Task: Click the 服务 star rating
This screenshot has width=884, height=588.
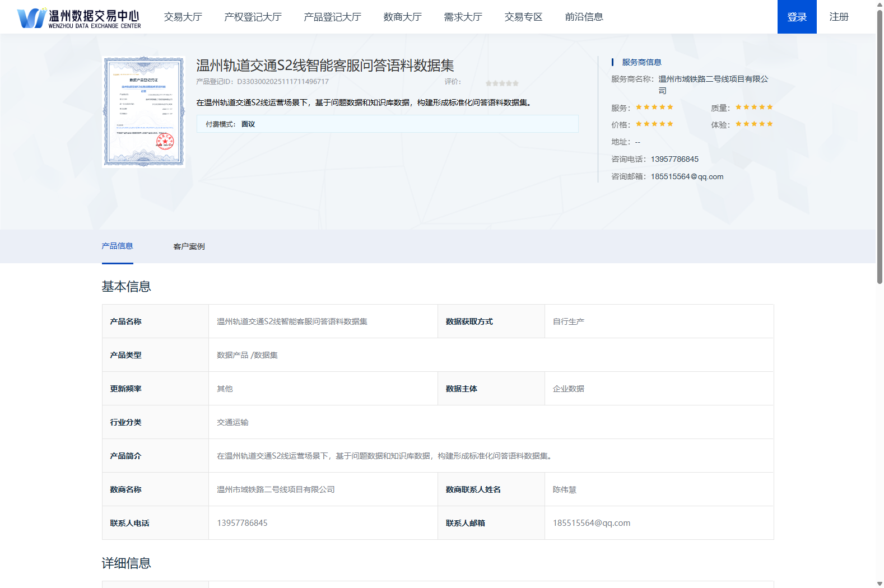Action: coord(654,107)
